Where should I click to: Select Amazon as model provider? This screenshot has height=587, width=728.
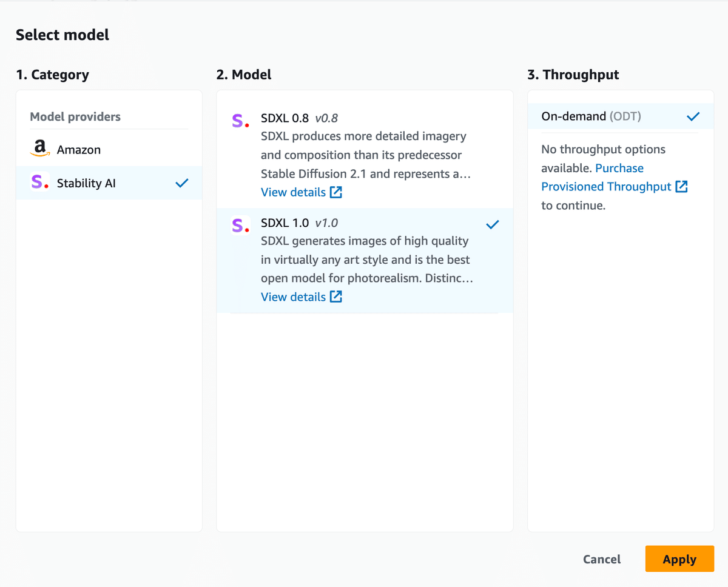109,149
